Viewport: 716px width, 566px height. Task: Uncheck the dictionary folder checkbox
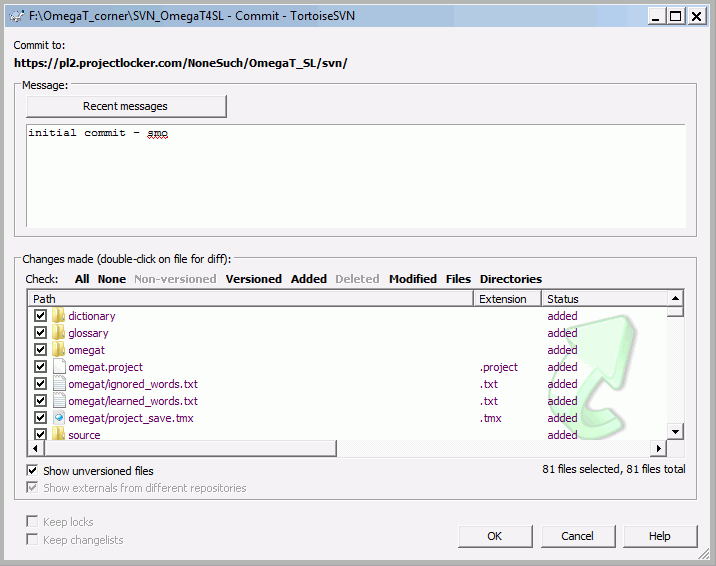coord(41,315)
